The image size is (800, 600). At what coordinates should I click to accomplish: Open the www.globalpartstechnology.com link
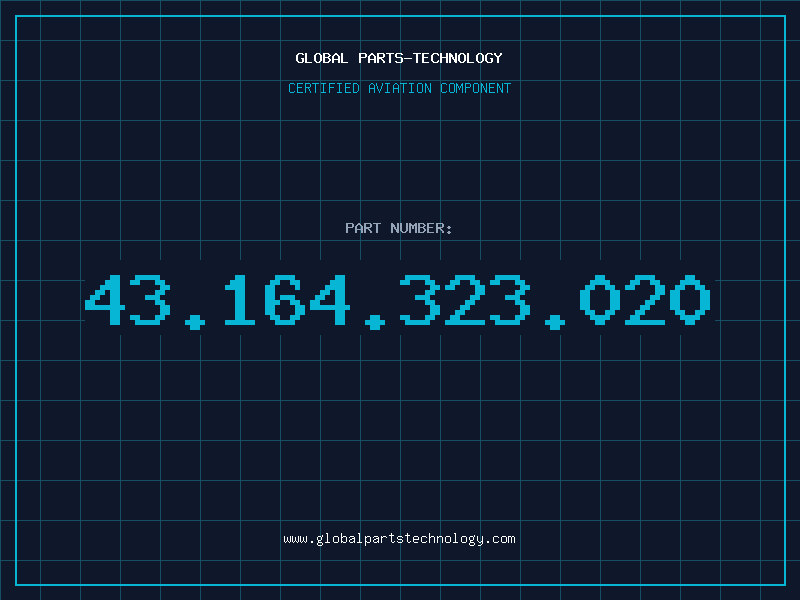399,539
